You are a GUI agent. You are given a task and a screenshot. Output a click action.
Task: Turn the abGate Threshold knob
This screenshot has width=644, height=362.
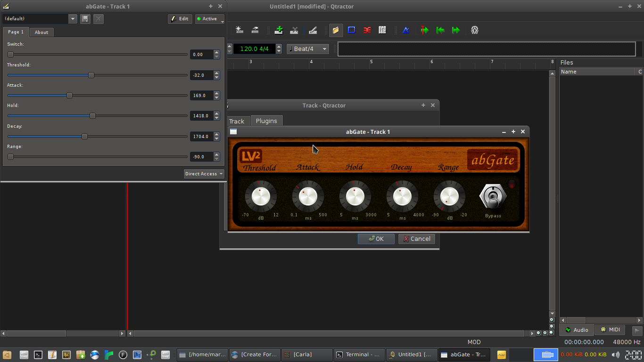(261, 197)
